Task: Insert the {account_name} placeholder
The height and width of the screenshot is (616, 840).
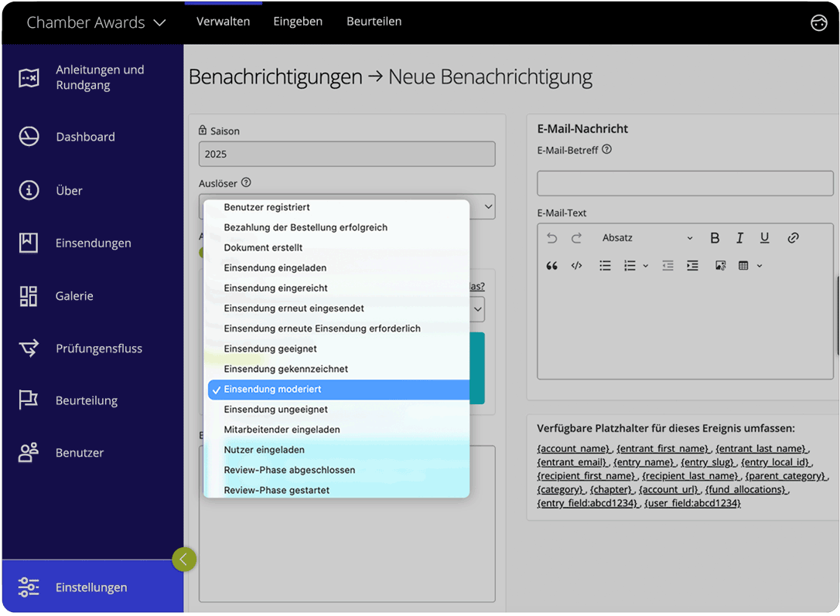Action: click(x=574, y=448)
